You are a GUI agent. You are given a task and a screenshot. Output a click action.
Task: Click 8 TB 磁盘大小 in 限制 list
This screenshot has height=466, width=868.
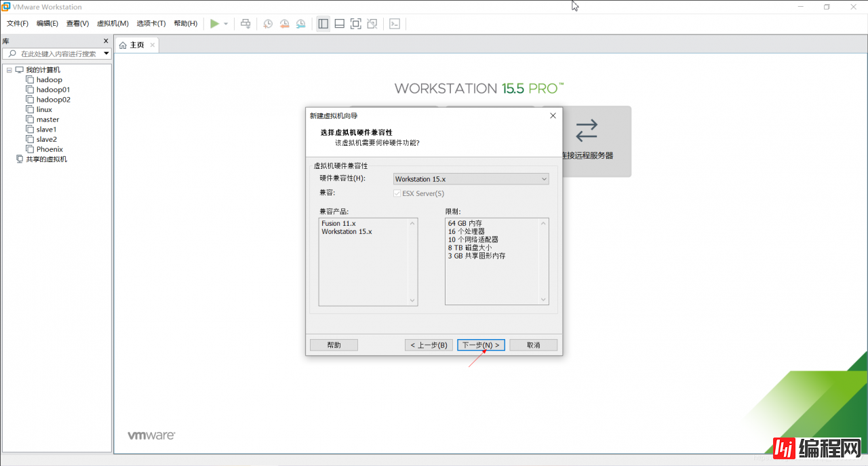click(469, 248)
